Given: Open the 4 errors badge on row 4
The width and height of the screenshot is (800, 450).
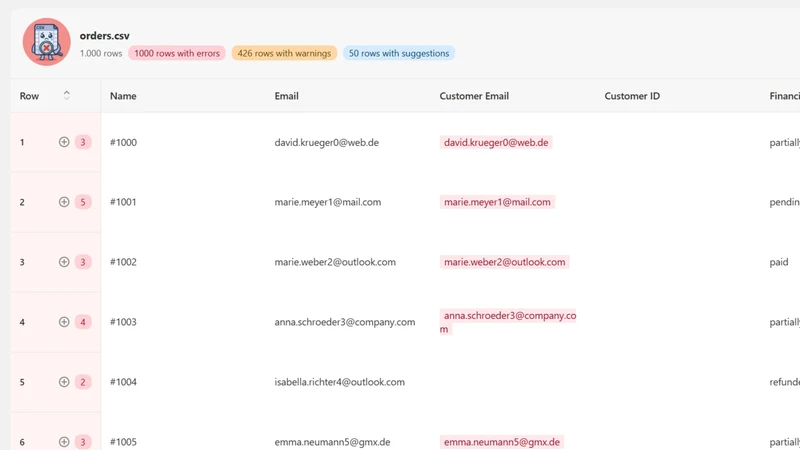Looking at the screenshot, I should [x=83, y=322].
